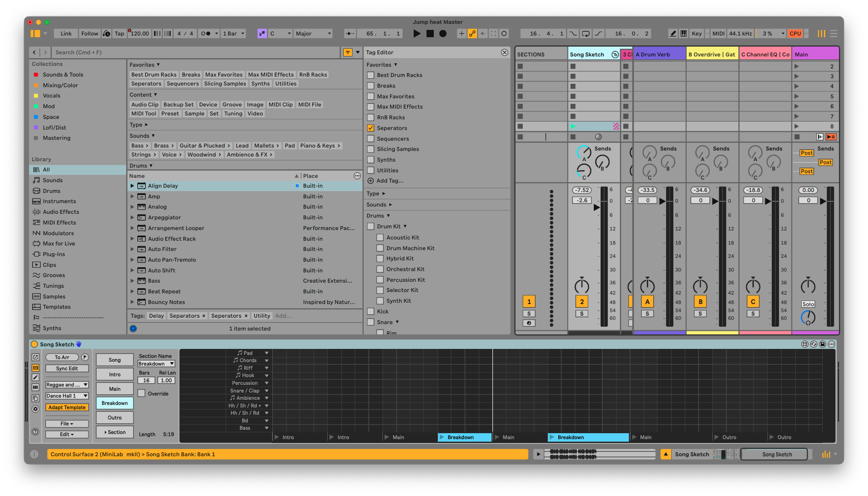The height and width of the screenshot is (496, 868).
Task: Open Clips category in Library
Action: [49, 265]
